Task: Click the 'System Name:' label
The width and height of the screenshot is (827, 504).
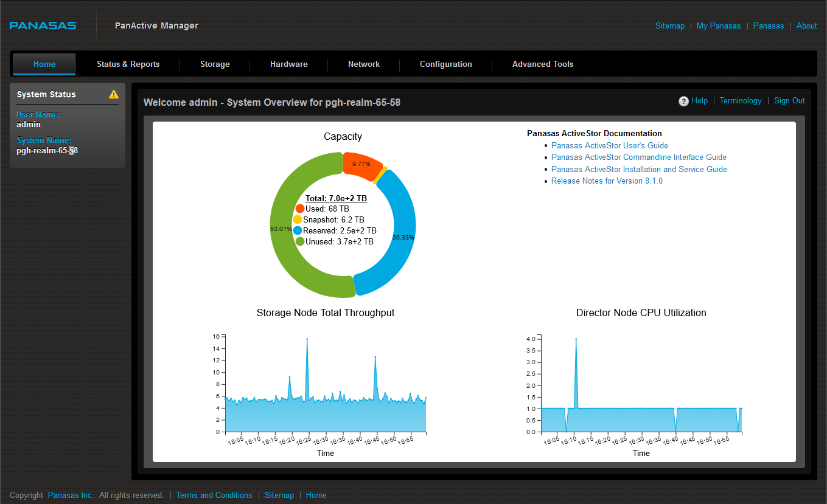Action: (44, 140)
